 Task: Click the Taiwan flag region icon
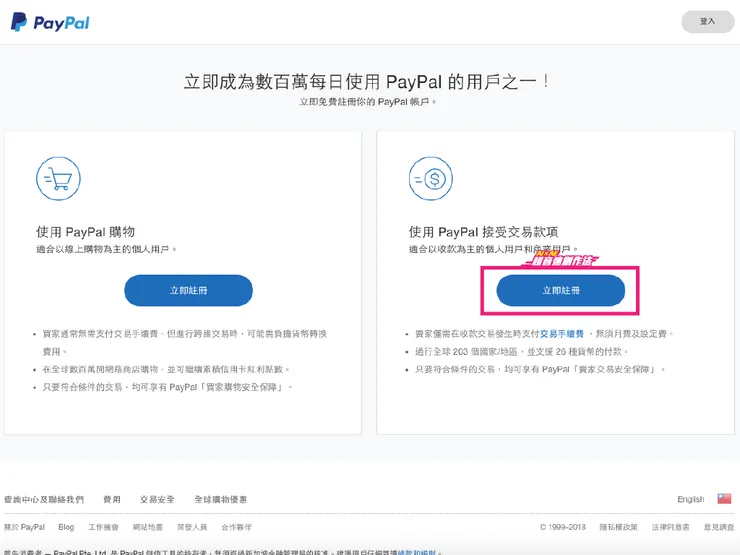coord(724,499)
